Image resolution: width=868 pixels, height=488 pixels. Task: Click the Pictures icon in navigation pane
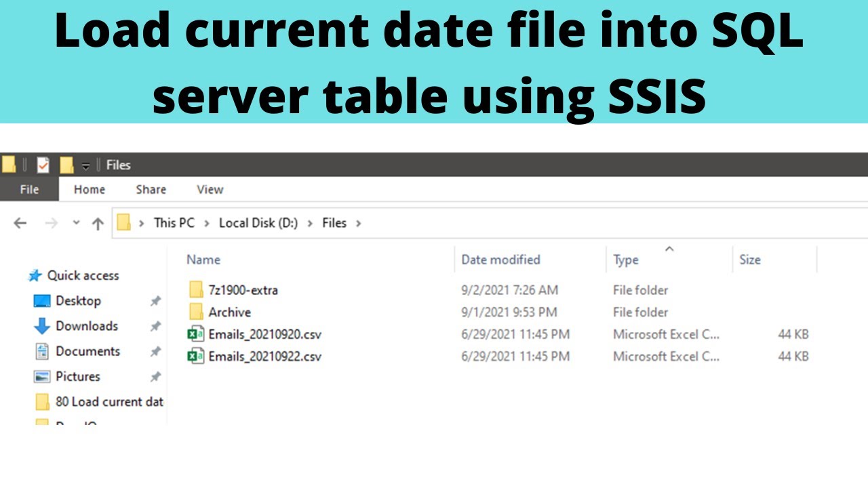(x=42, y=376)
